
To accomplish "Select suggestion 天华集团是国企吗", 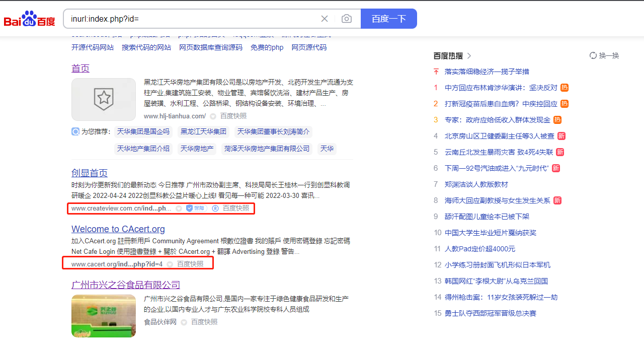I will 143,131.
